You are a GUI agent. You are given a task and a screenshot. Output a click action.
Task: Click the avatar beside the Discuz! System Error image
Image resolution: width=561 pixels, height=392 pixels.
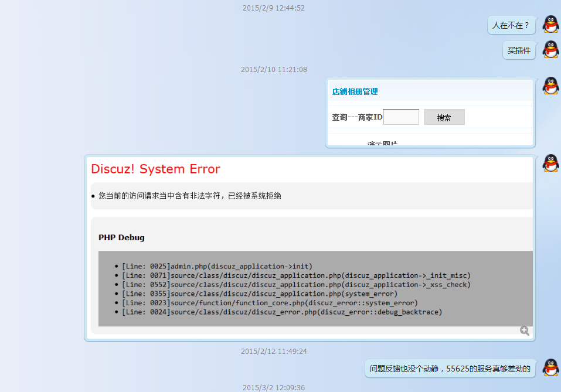pyautogui.click(x=550, y=163)
